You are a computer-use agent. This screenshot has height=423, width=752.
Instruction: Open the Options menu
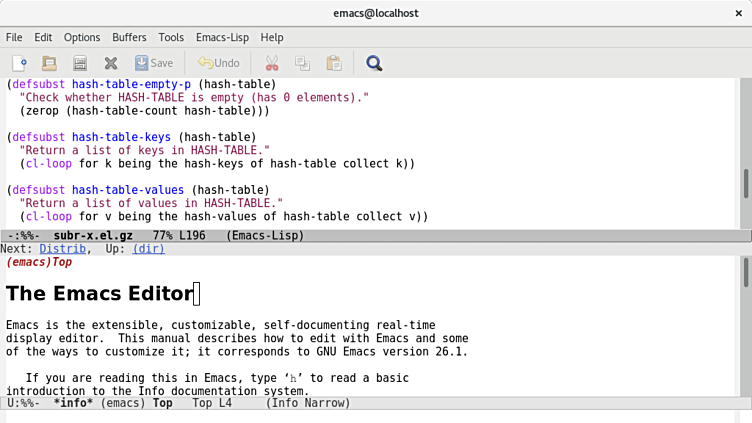point(82,37)
